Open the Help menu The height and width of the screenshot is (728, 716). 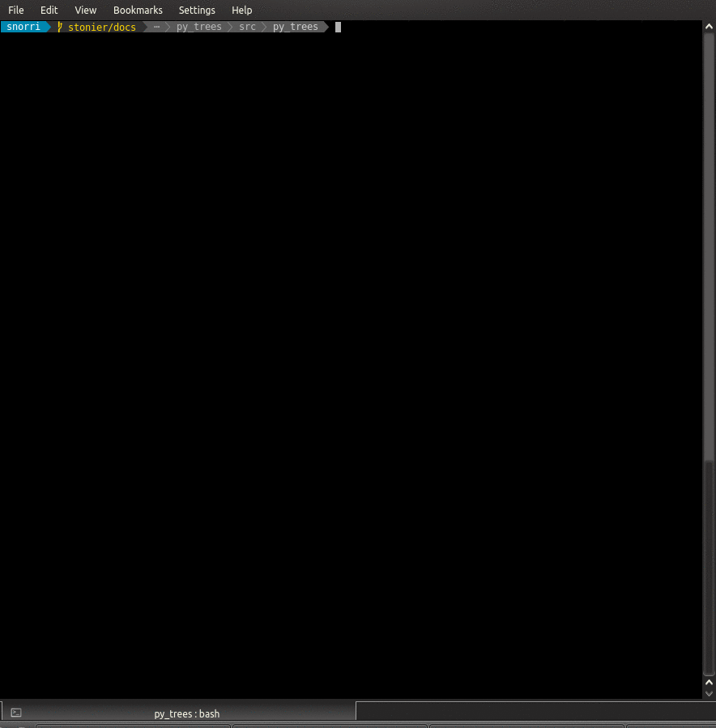tap(241, 10)
